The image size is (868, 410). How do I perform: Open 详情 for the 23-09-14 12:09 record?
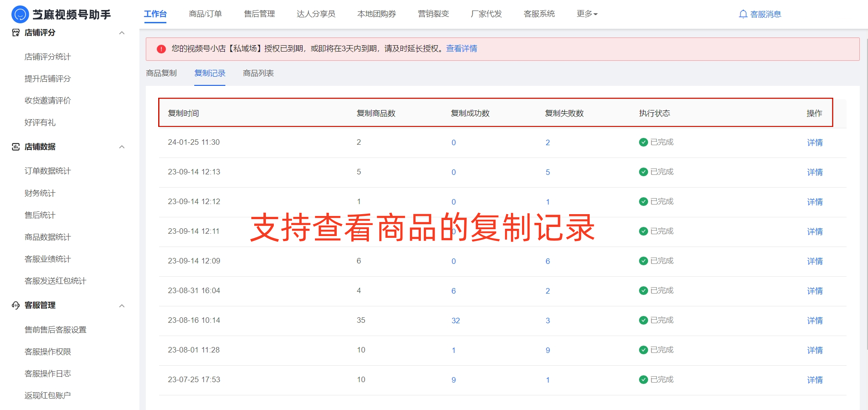(x=815, y=261)
